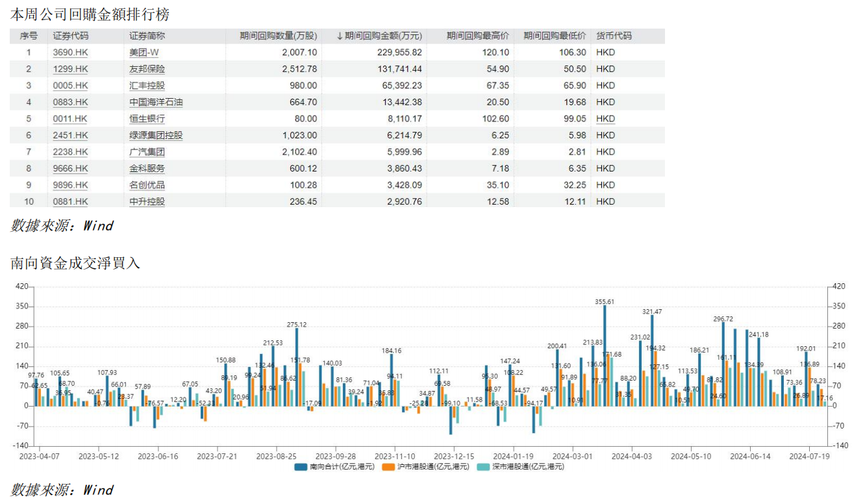Sort by 期间回购数量(万股) column header
The height and width of the screenshot is (504, 852).
(279, 36)
